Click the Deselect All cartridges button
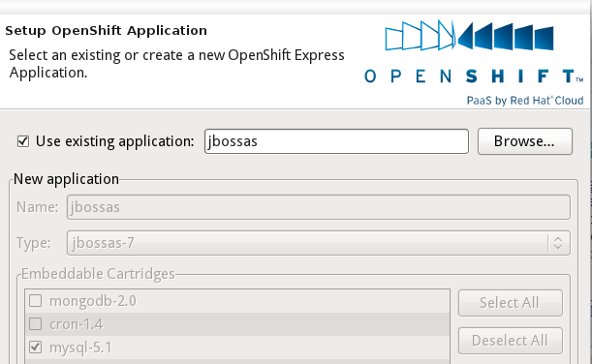 click(510, 341)
